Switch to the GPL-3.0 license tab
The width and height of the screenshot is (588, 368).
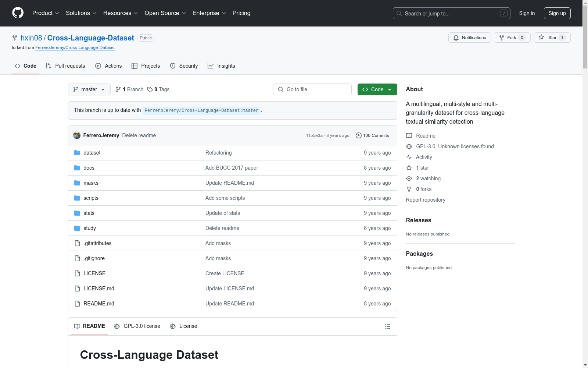coord(137,326)
